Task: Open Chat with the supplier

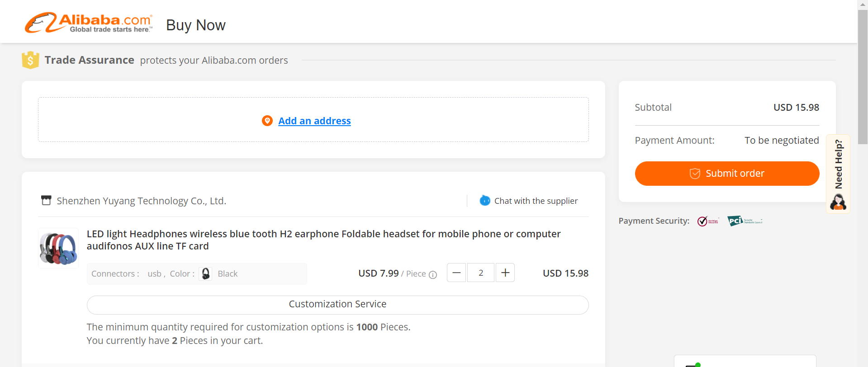Action: click(536, 201)
